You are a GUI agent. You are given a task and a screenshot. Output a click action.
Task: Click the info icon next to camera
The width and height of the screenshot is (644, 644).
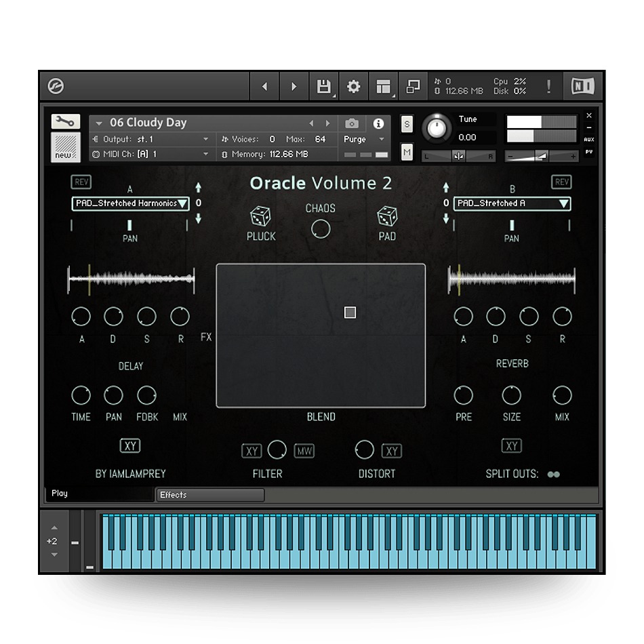click(x=378, y=123)
